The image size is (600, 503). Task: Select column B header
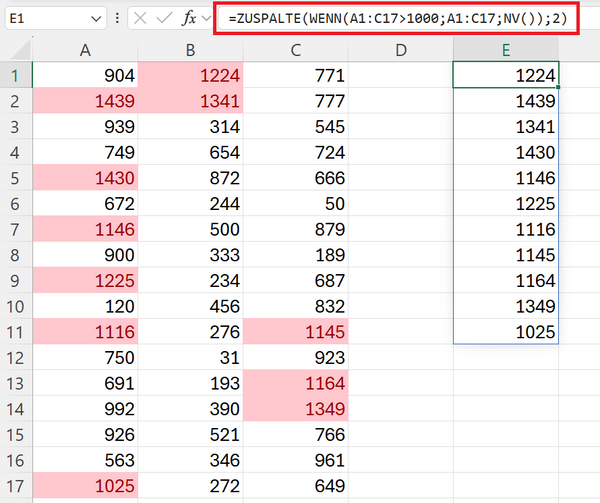190,50
